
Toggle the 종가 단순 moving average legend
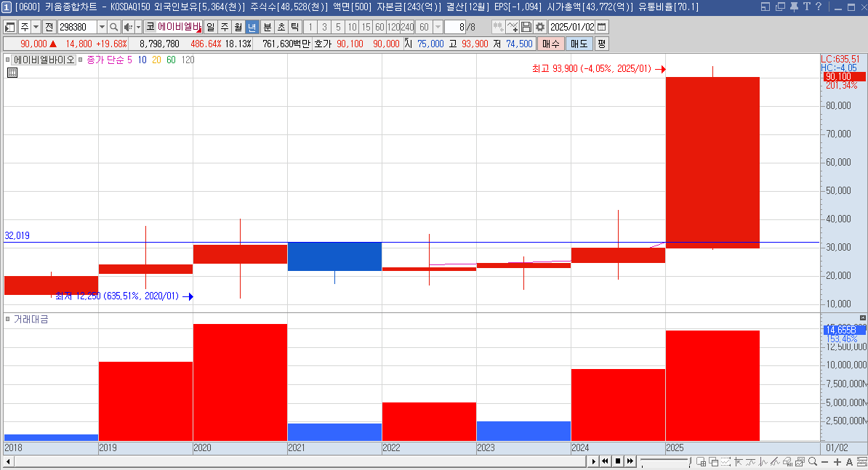(105, 60)
